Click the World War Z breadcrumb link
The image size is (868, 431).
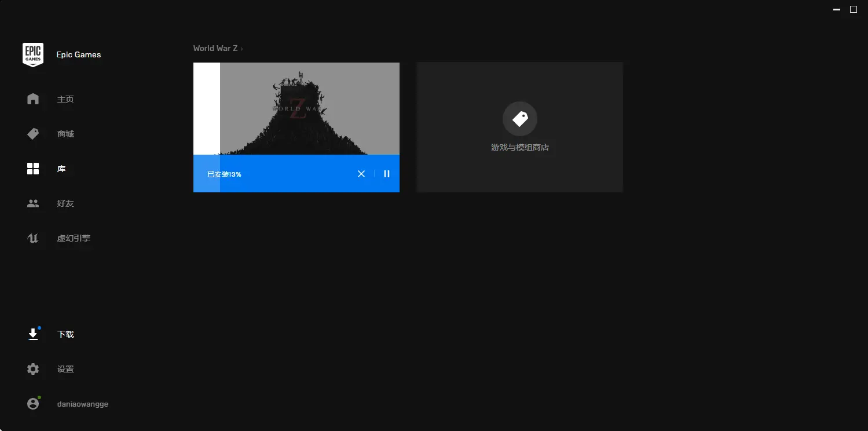215,48
